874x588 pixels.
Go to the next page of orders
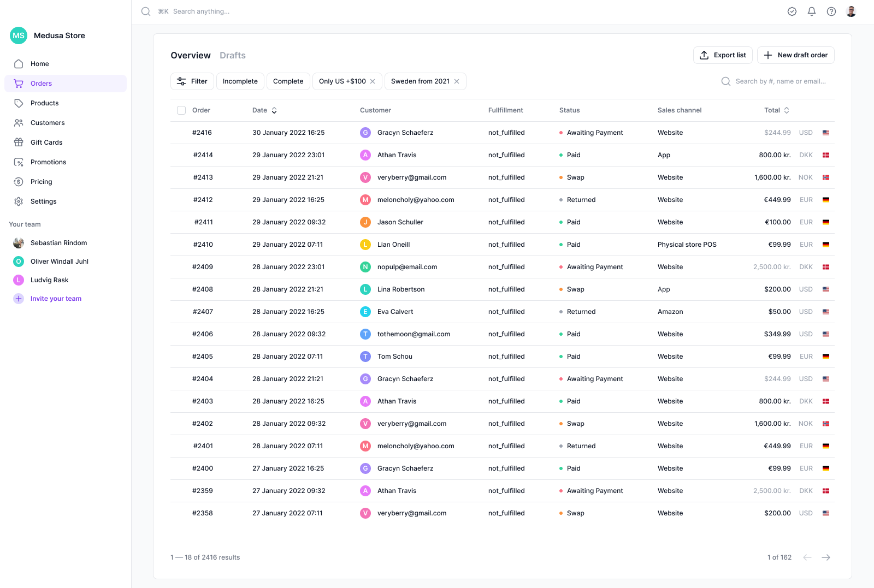826,557
